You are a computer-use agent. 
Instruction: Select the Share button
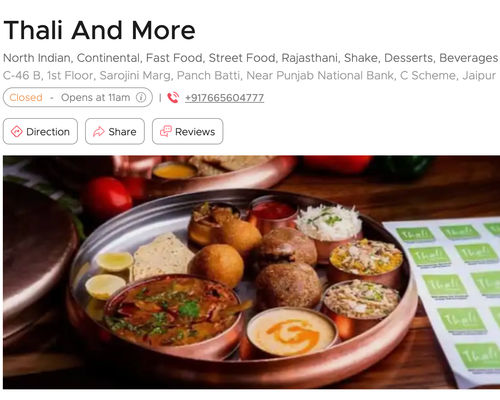click(x=115, y=131)
